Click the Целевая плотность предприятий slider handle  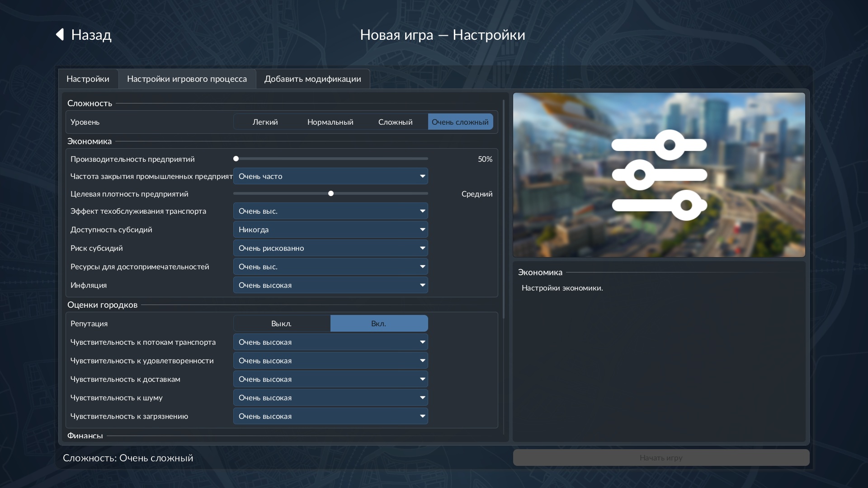pos(331,193)
